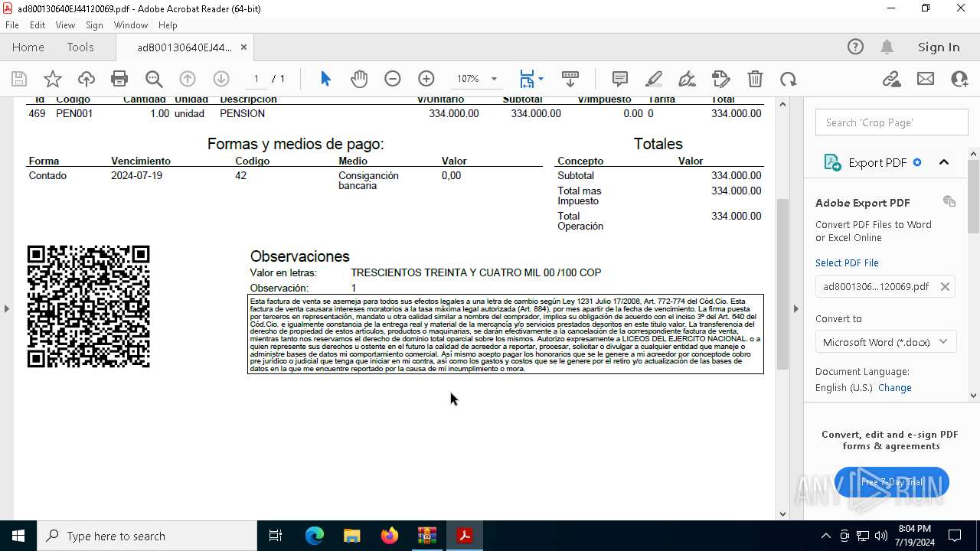
Task: View notifications via the bell icon
Action: click(887, 47)
